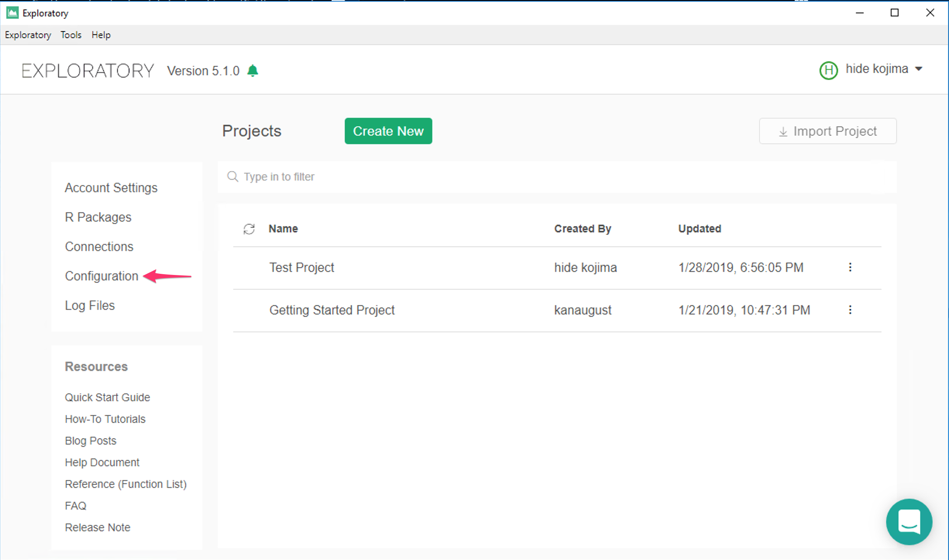
Task: Sort by the Updated column header
Action: (700, 229)
